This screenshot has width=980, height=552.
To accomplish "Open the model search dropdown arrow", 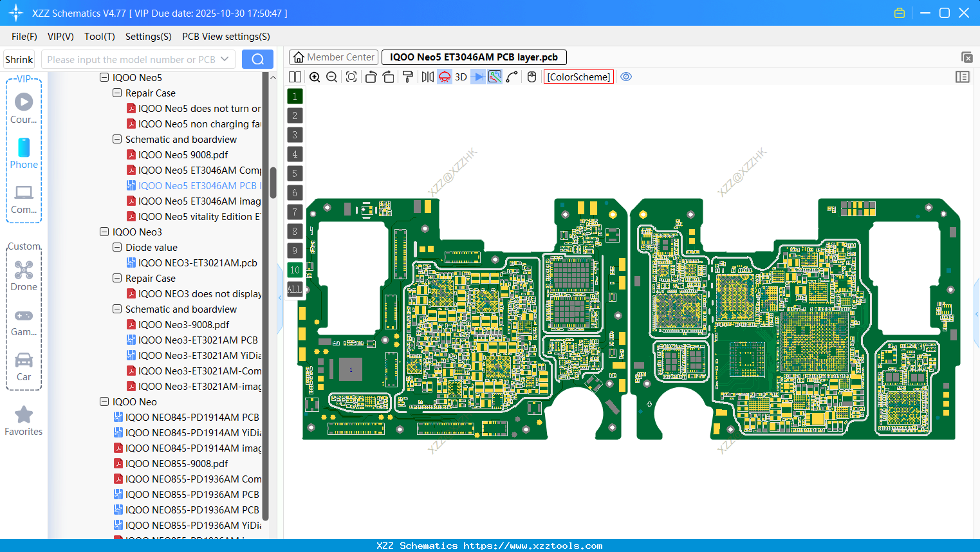I will pos(225,59).
